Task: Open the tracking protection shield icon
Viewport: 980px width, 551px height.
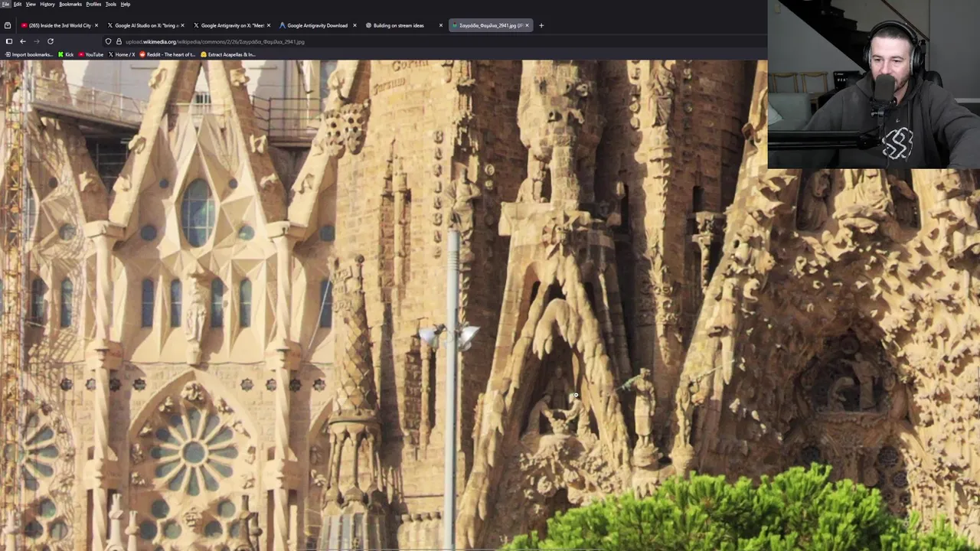Action: [108, 41]
